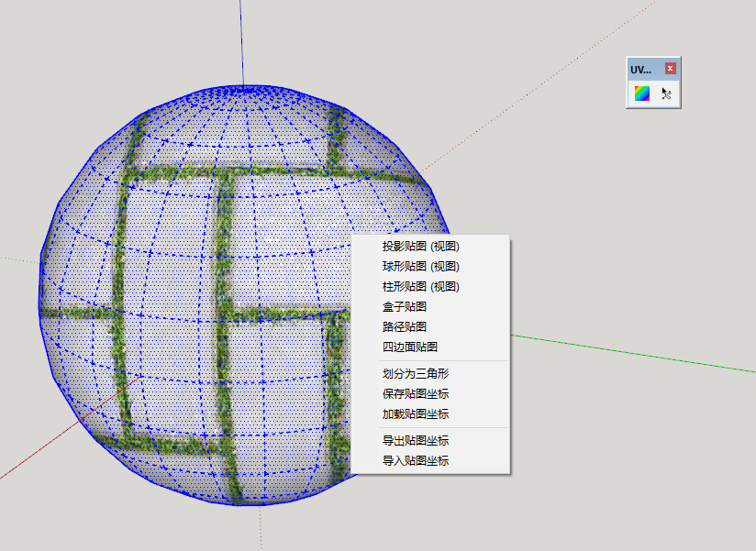Viewport: 756px width, 551px height.
Task: Select 四边面贴图 menu item
Action: pyautogui.click(x=410, y=347)
